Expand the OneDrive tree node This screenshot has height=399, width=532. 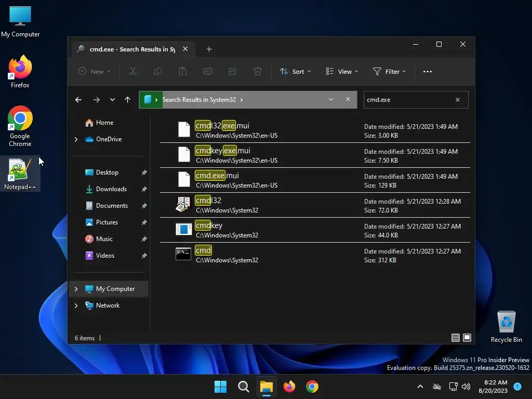76,139
